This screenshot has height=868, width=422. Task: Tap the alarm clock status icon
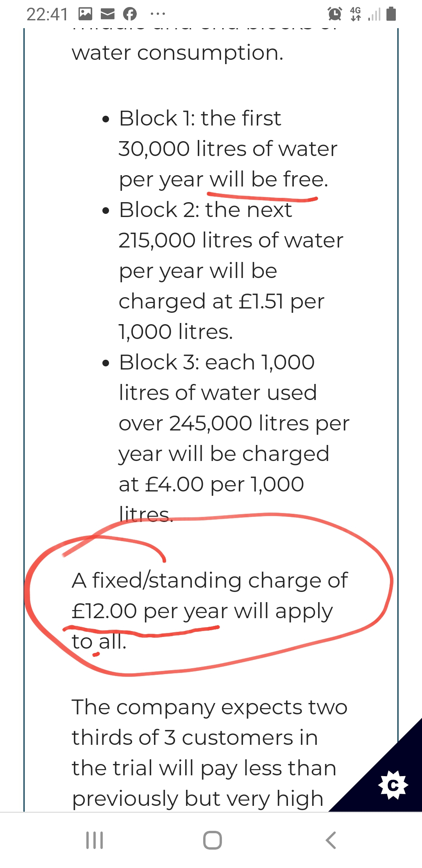pyautogui.click(x=335, y=14)
